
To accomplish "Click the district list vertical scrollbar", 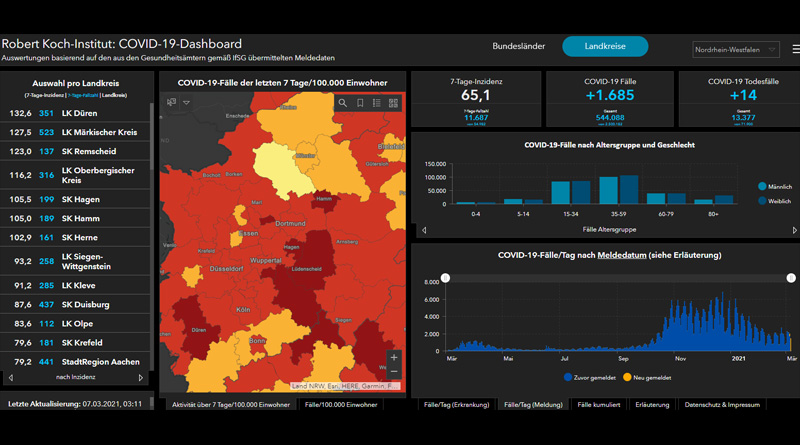I will [152, 137].
